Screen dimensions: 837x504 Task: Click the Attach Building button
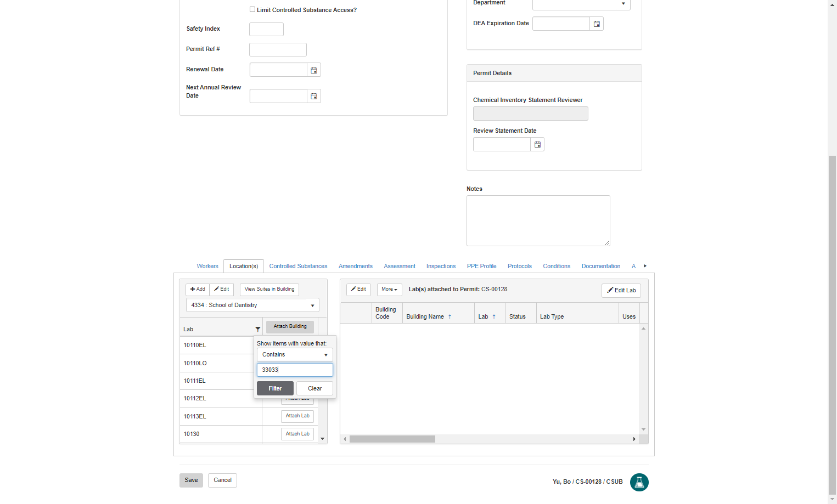[290, 327]
